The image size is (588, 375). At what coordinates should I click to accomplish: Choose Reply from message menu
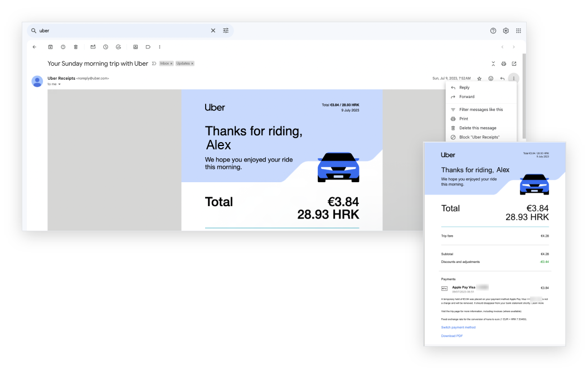(481, 87)
